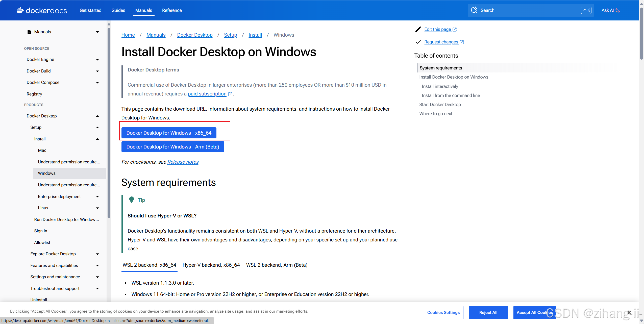Open the Manuals sidebar dropdown arrow

pos(97,32)
